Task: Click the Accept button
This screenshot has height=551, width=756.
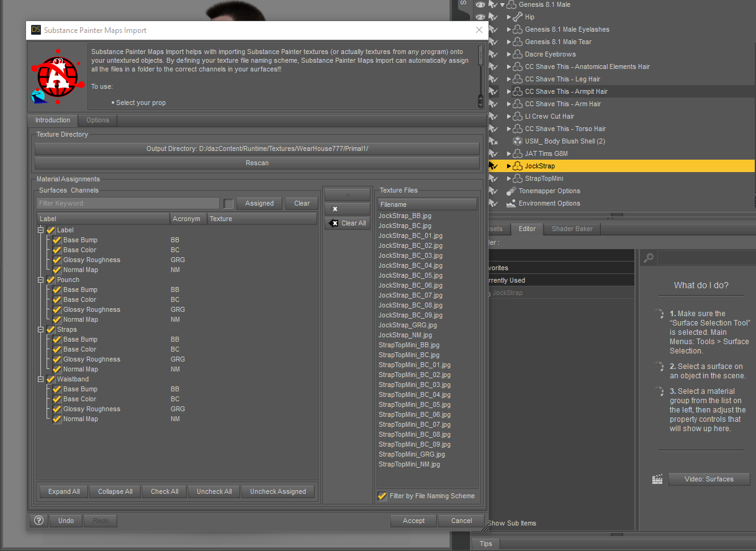Action: [x=413, y=521]
